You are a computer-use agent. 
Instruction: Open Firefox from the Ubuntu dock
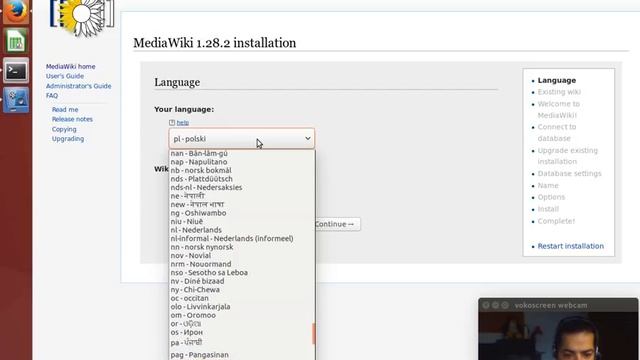point(16,11)
